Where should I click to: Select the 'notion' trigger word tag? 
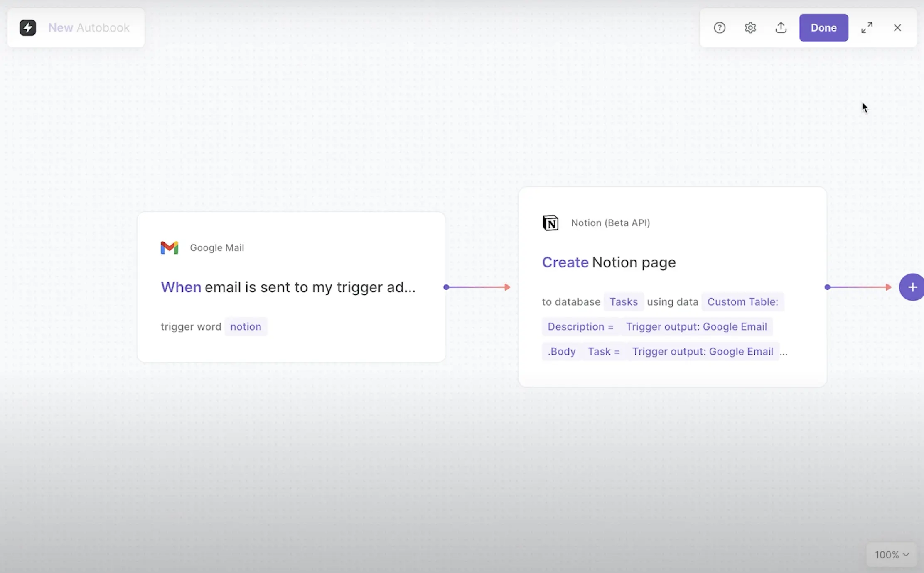246,327
